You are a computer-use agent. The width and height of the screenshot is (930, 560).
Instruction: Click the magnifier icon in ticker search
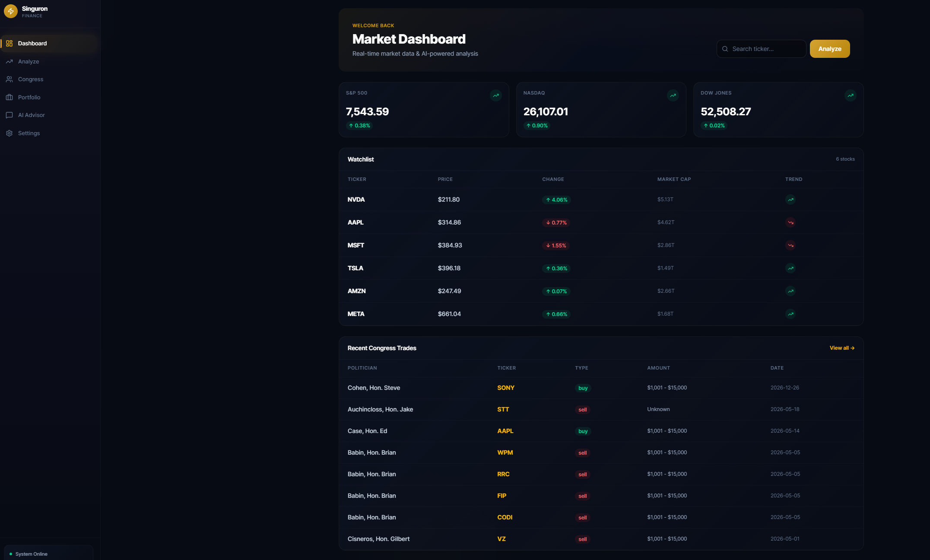(x=725, y=49)
